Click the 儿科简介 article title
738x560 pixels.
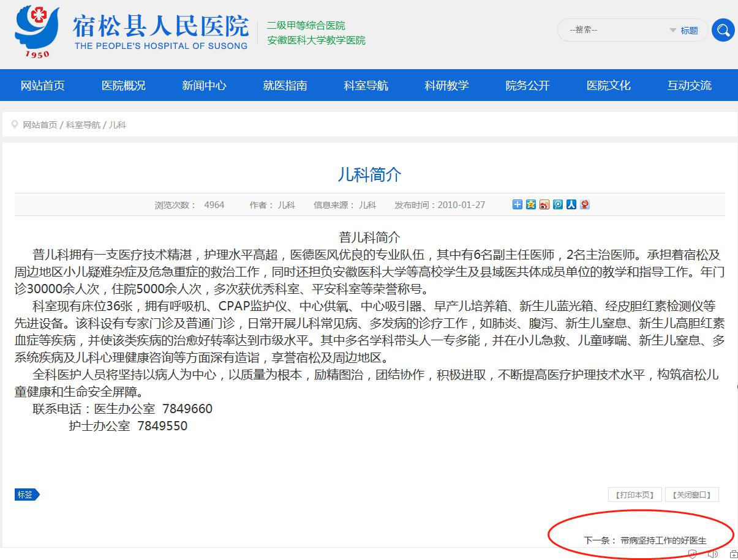pyautogui.click(x=369, y=174)
